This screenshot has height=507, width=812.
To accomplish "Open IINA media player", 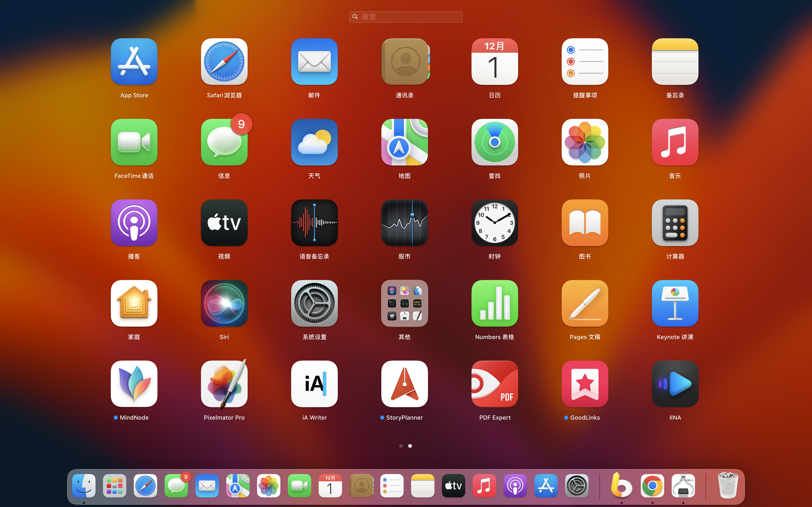I will [675, 384].
